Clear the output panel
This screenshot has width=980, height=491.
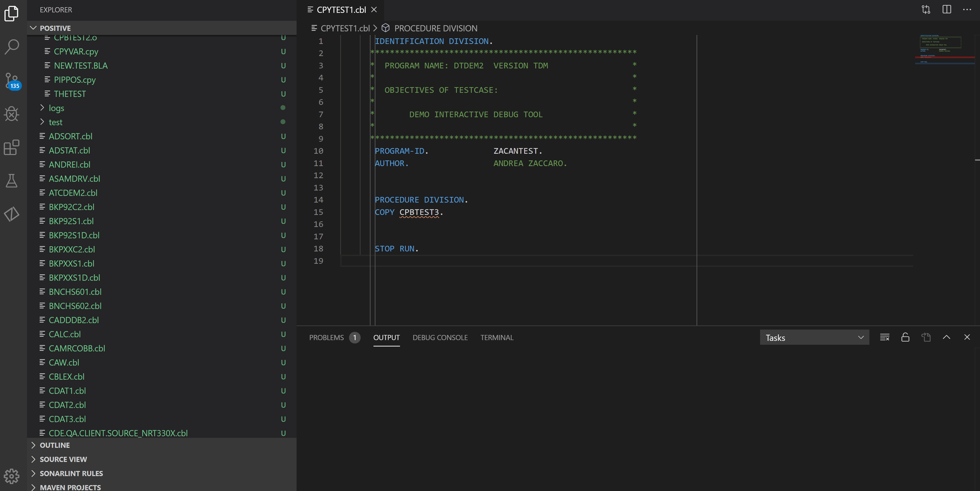click(885, 337)
